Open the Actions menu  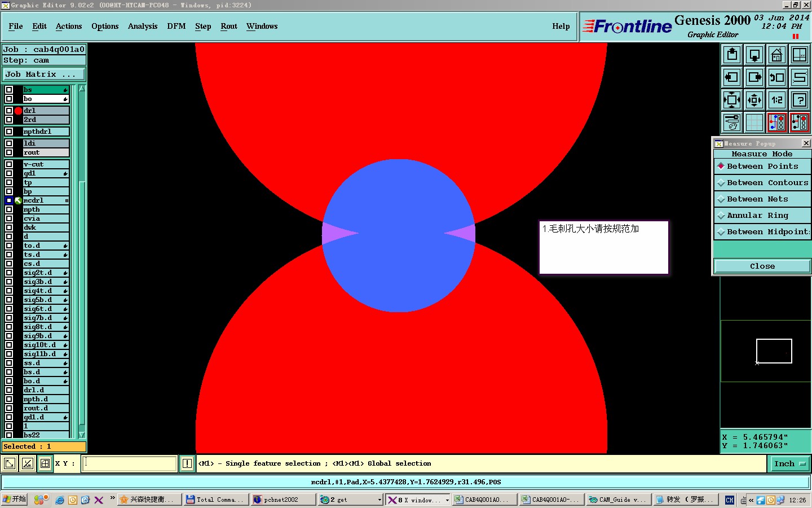(x=69, y=27)
